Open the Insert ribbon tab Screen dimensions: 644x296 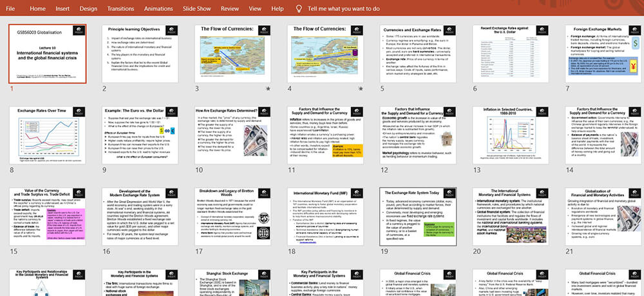click(x=62, y=8)
